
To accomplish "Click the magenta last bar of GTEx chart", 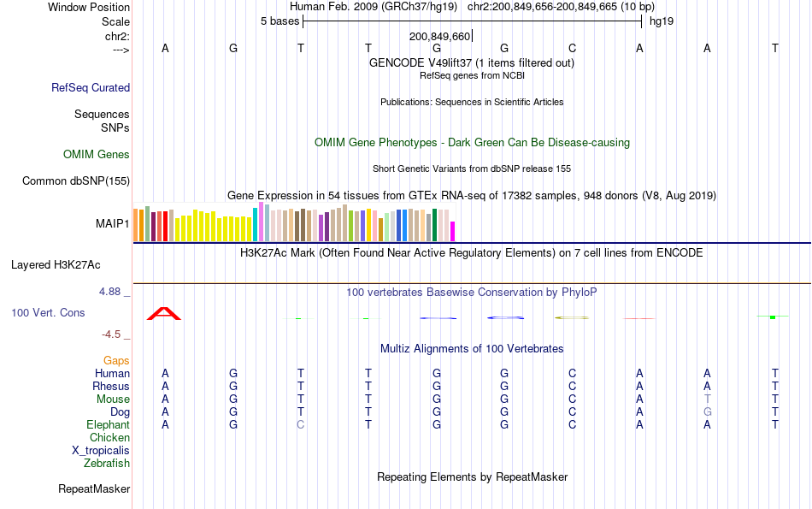I will 453,231.
